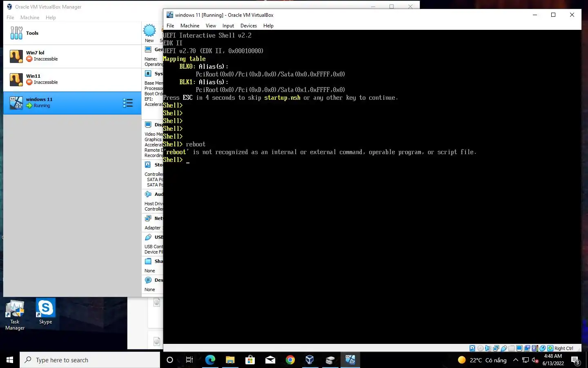588x368 pixels.
Task: Open File menu in VirtualBox Manager window
Action: pyautogui.click(x=10, y=18)
